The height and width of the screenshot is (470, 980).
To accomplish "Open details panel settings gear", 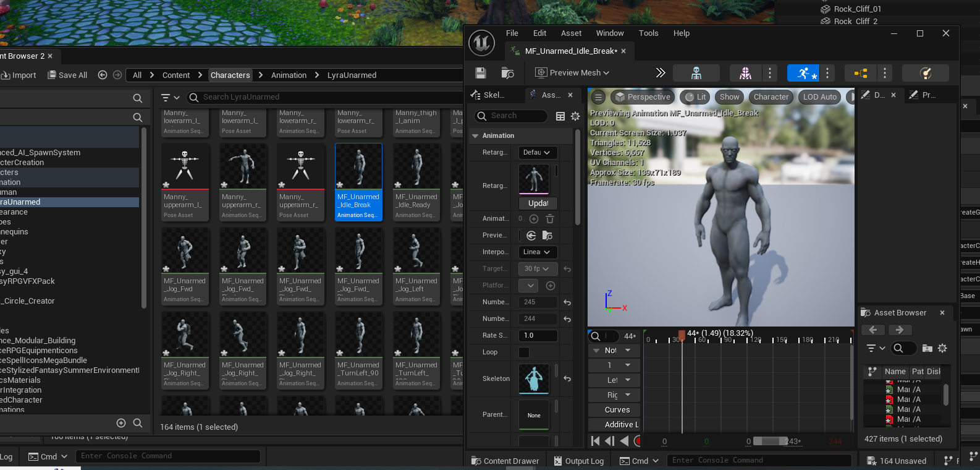I will (575, 116).
